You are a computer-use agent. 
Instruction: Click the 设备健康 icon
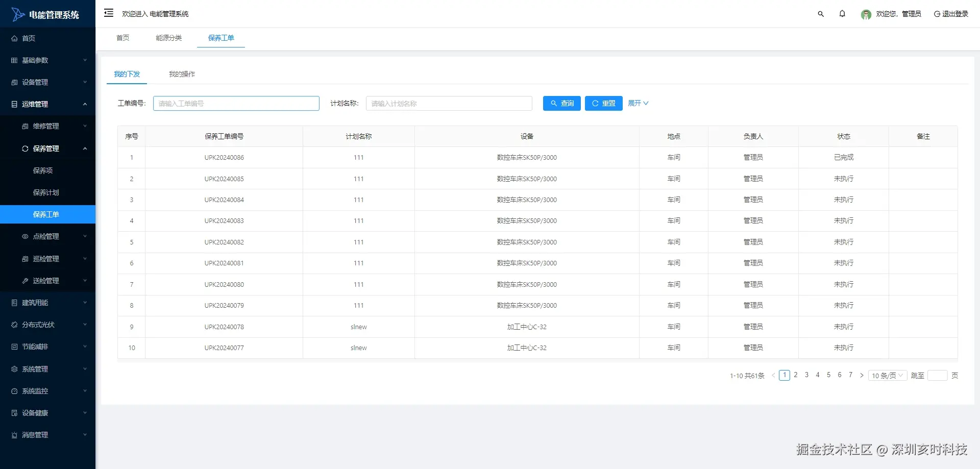tap(14, 413)
